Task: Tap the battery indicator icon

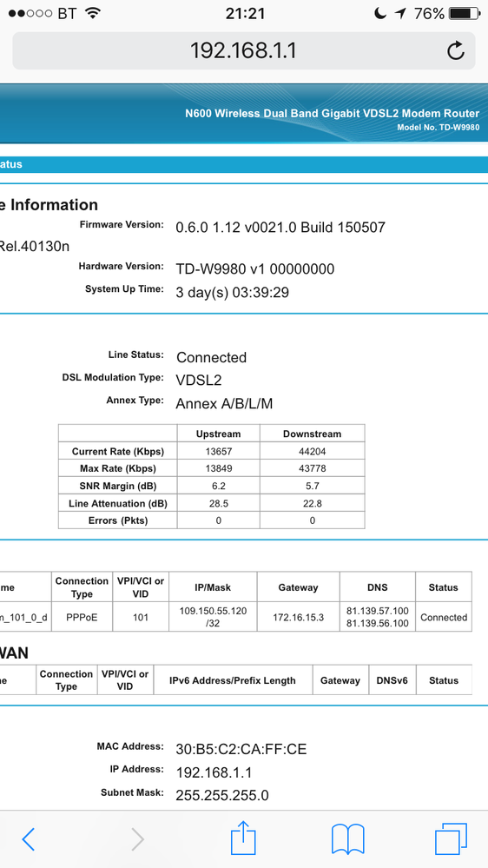Action: coord(464,13)
